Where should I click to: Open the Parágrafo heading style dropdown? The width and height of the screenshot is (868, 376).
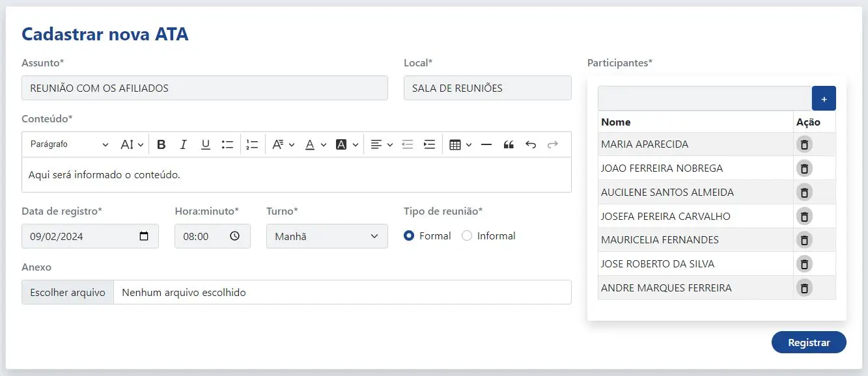click(x=69, y=144)
